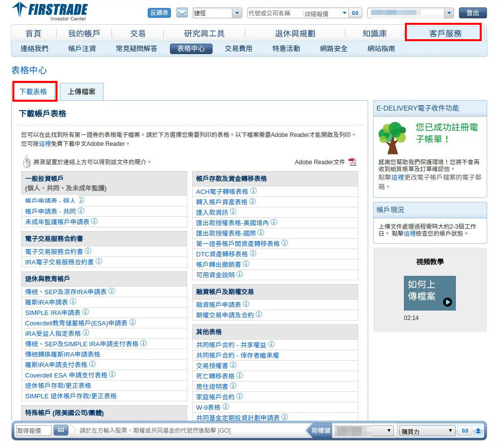Click info icon beside ACH電子轉帳表格

pos(254,191)
